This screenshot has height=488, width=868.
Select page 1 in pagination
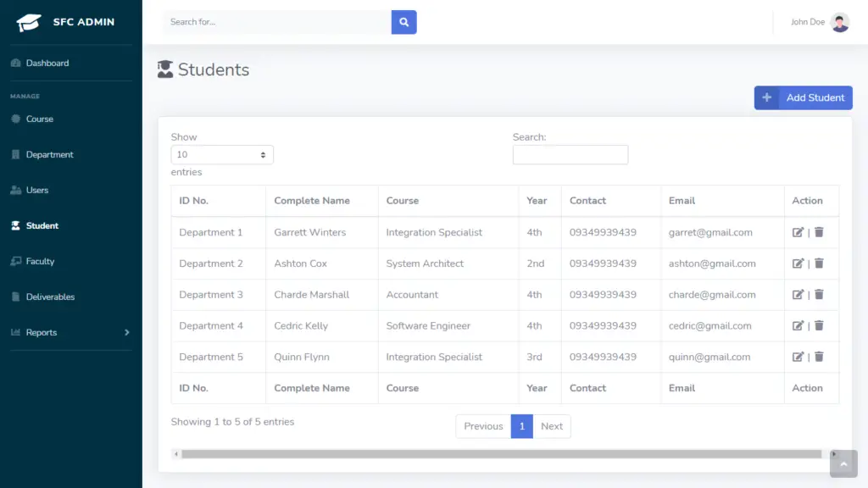coord(521,426)
